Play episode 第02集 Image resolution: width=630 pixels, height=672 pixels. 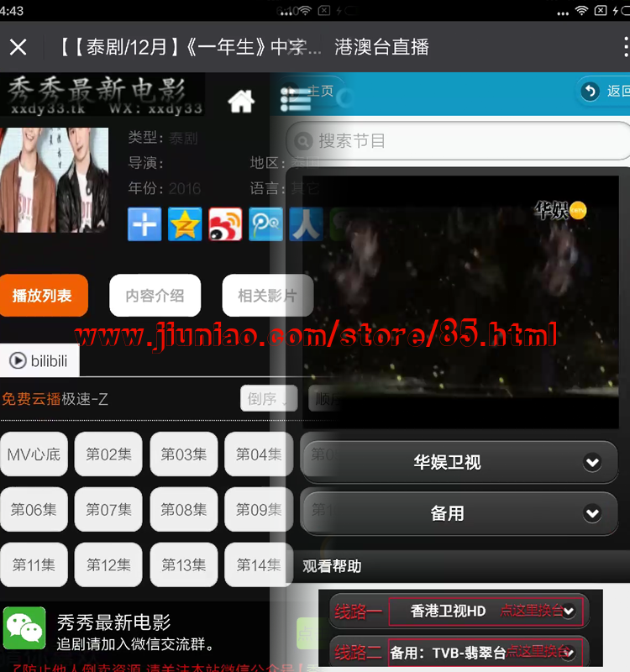(x=108, y=454)
